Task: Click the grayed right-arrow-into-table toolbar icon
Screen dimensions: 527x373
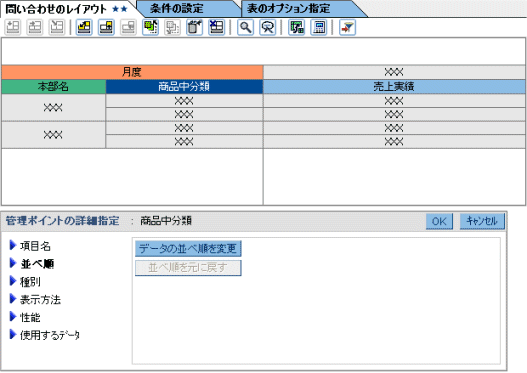Action: click(x=35, y=27)
